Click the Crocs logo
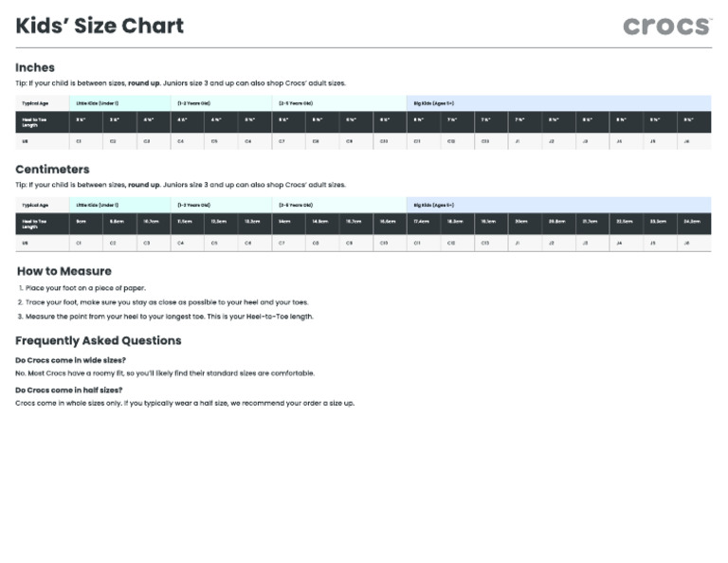Screen dimensions: 728x563 tap(666, 26)
